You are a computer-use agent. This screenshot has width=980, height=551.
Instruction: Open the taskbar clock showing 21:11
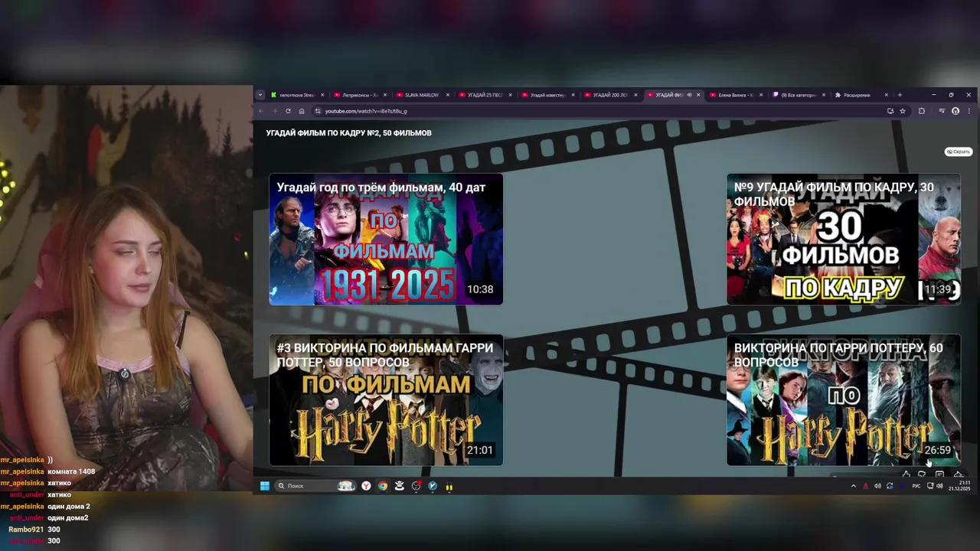959,486
